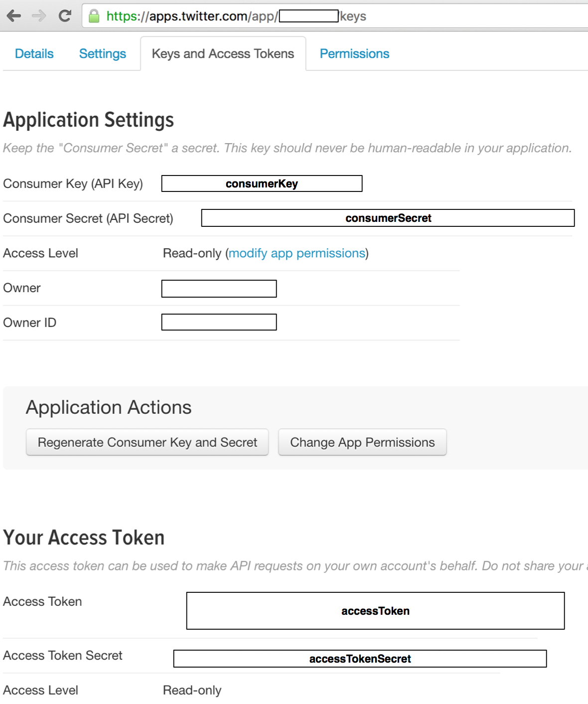Click the redacted Owner ID value box
The width and height of the screenshot is (588, 704).
(x=219, y=322)
